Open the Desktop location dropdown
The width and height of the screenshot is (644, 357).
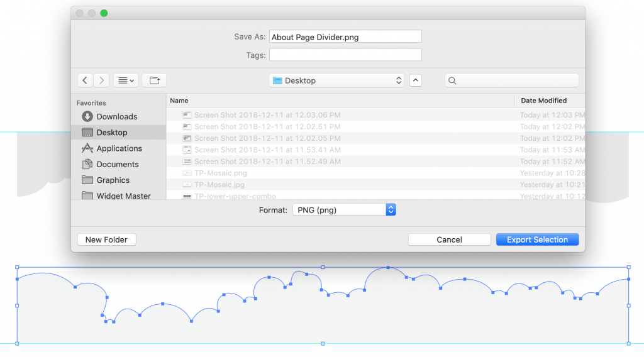pyautogui.click(x=336, y=80)
